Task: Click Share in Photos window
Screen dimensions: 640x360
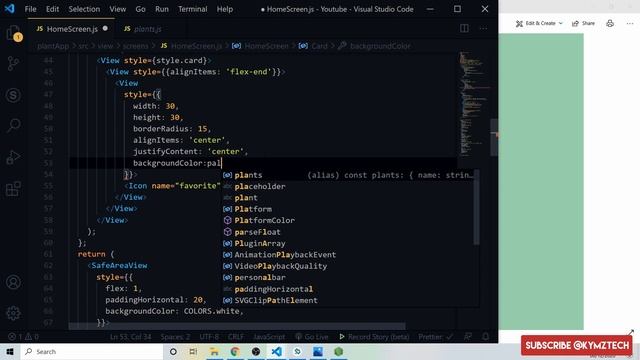Action: tap(583, 23)
